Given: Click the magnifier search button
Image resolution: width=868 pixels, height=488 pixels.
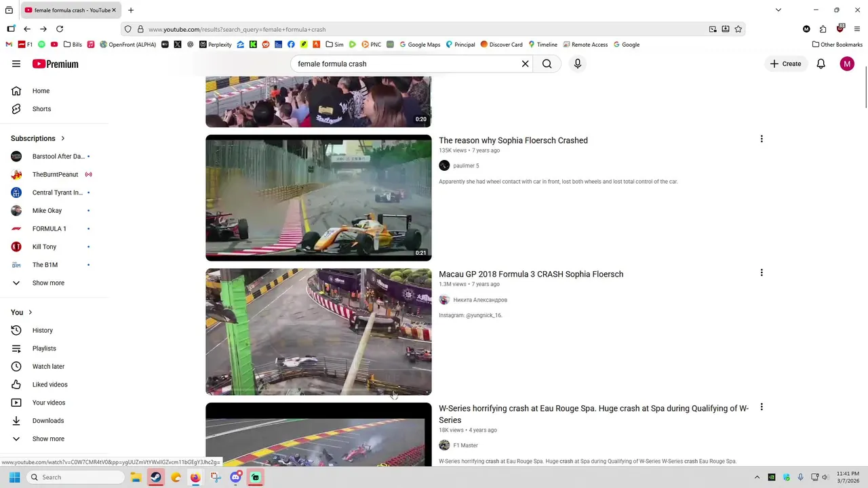Looking at the screenshot, I should click(547, 64).
